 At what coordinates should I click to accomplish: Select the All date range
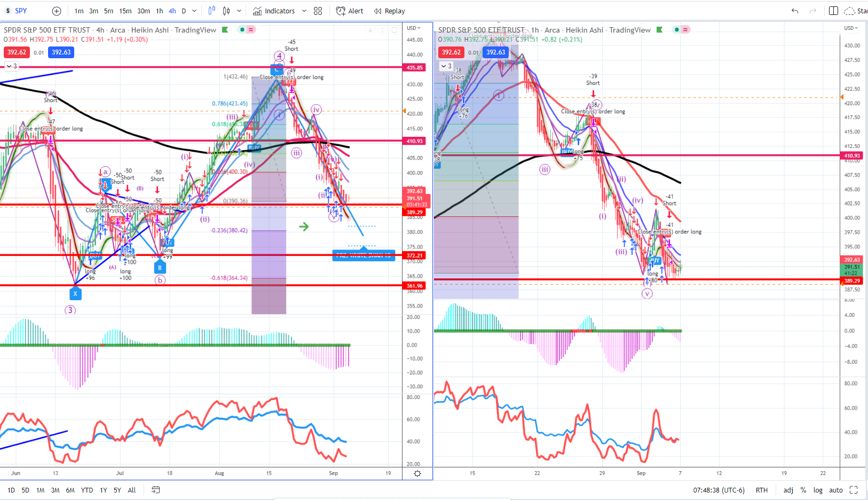tap(132, 490)
